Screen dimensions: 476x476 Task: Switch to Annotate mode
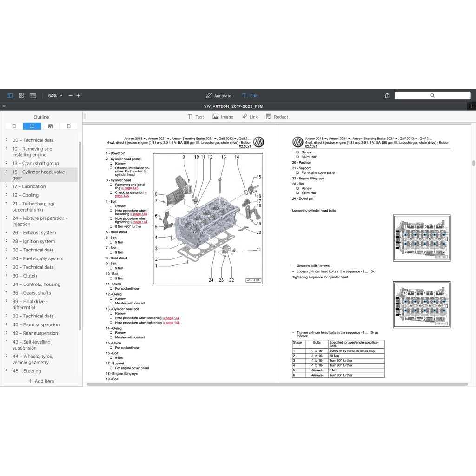pos(218,95)
